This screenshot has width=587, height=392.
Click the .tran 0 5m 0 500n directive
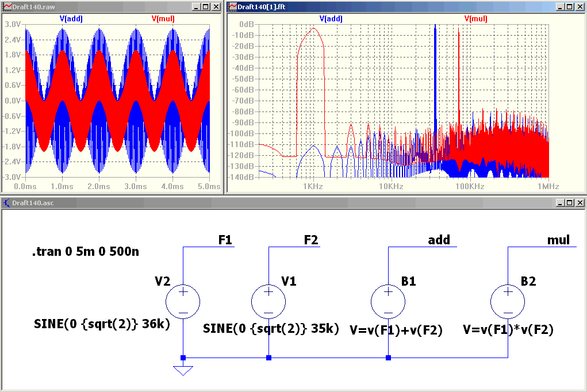[85, 252]
